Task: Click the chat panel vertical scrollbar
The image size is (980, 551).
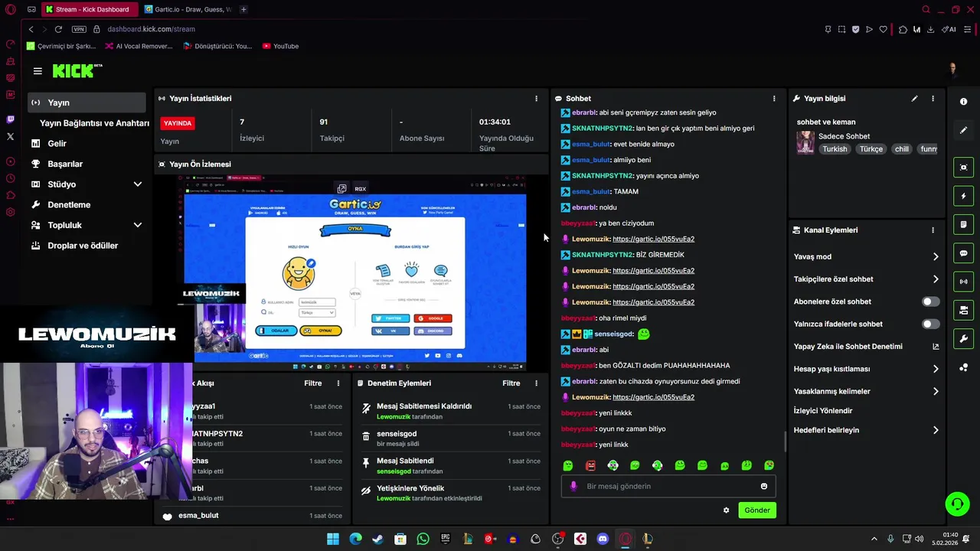Action: [x=784, y=441]
